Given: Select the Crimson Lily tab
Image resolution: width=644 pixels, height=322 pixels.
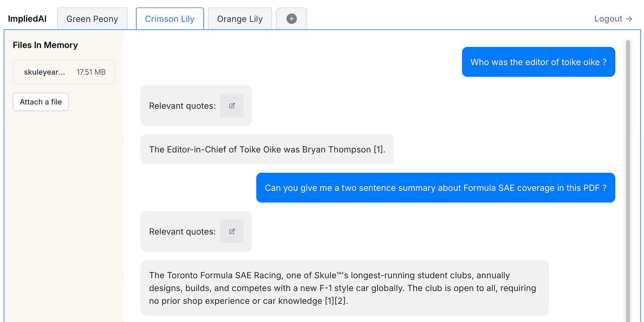Looking at the screenshot, I should point(170,19).
